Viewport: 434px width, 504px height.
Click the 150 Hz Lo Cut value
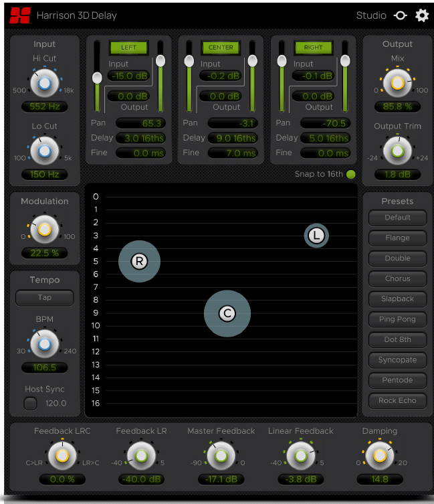pos(45,175)
